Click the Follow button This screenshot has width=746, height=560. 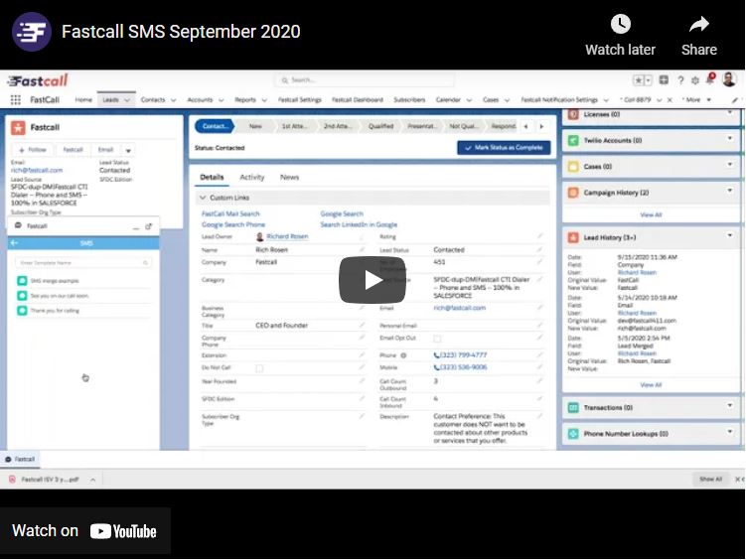(x=33, y=150)
